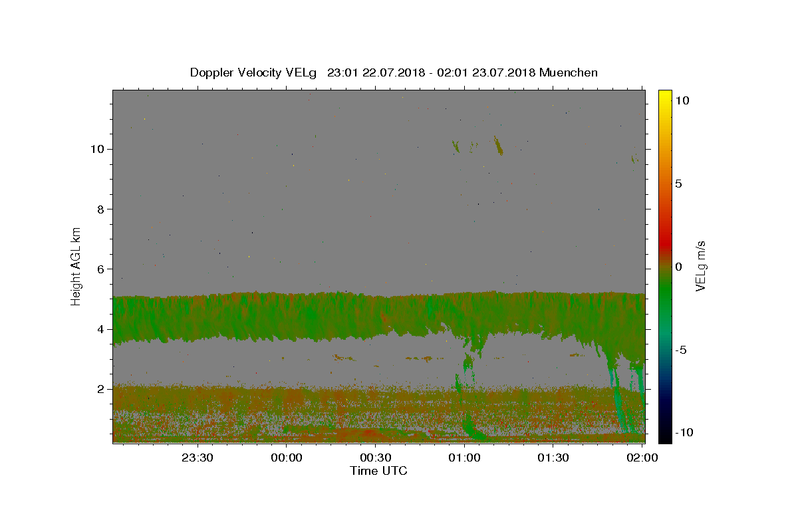Viewport: 798px width, 532px height.
Task: Click the height tick label 4
Action: (x=101, y=329)
